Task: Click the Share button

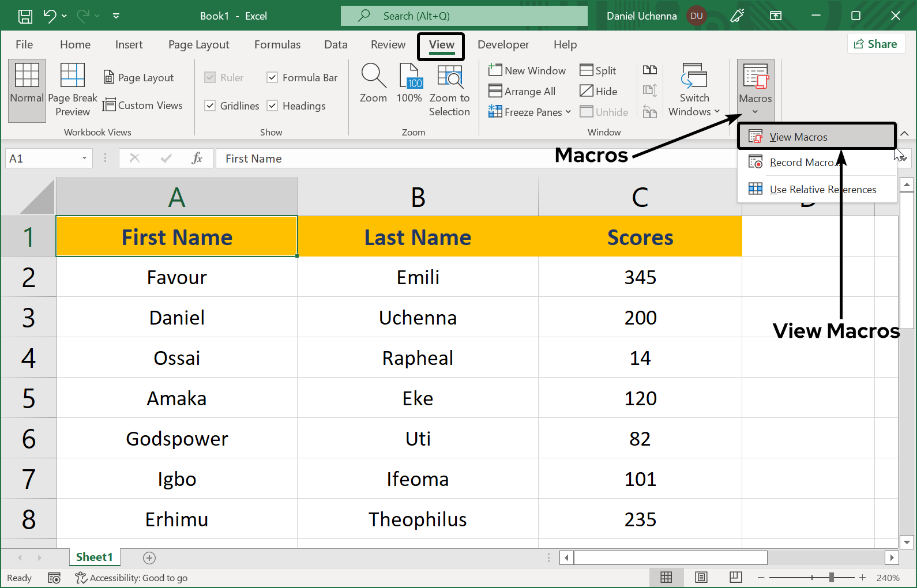Action: (x=875, y=44)
